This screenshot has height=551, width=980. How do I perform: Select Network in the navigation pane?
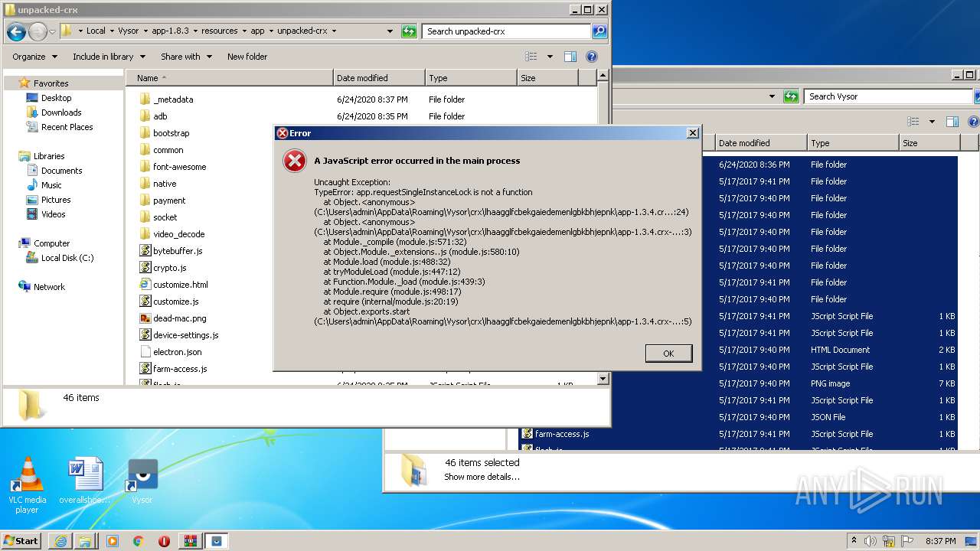[49, 287]
